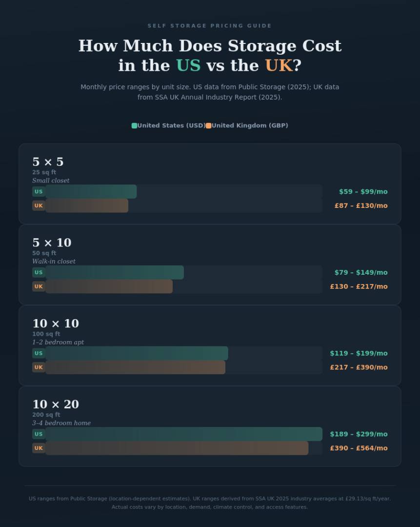Click the green US bar for 10 × 10
The height and width of the screenshot is (527, 420).
coord(137,354)
